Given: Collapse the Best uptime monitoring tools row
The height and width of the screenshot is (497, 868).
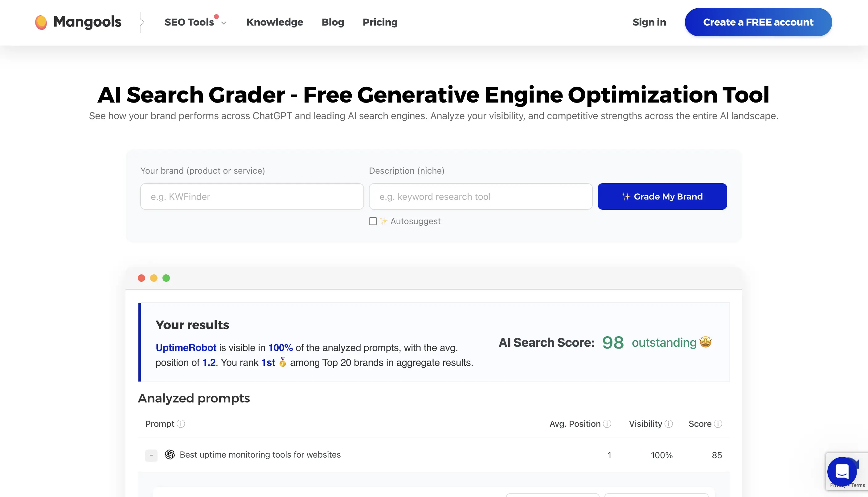Looking at the screenshot, I should tap(151, 455).
